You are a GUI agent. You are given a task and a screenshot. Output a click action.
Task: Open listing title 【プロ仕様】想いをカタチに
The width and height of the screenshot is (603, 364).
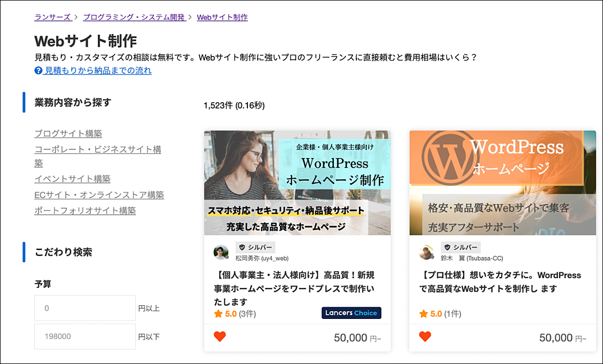(500, 282)
